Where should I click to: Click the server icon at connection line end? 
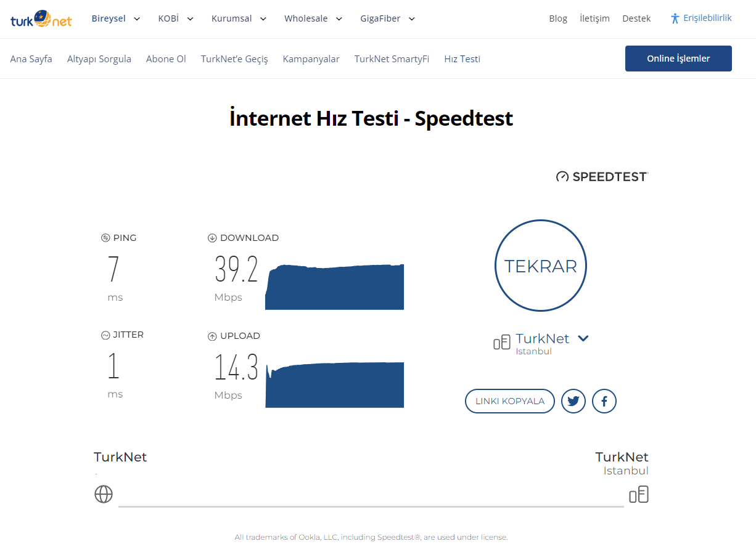coord(639,494)
